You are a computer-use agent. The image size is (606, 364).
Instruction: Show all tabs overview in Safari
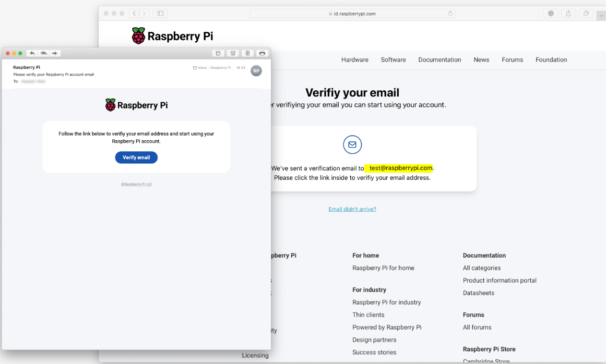586,14
